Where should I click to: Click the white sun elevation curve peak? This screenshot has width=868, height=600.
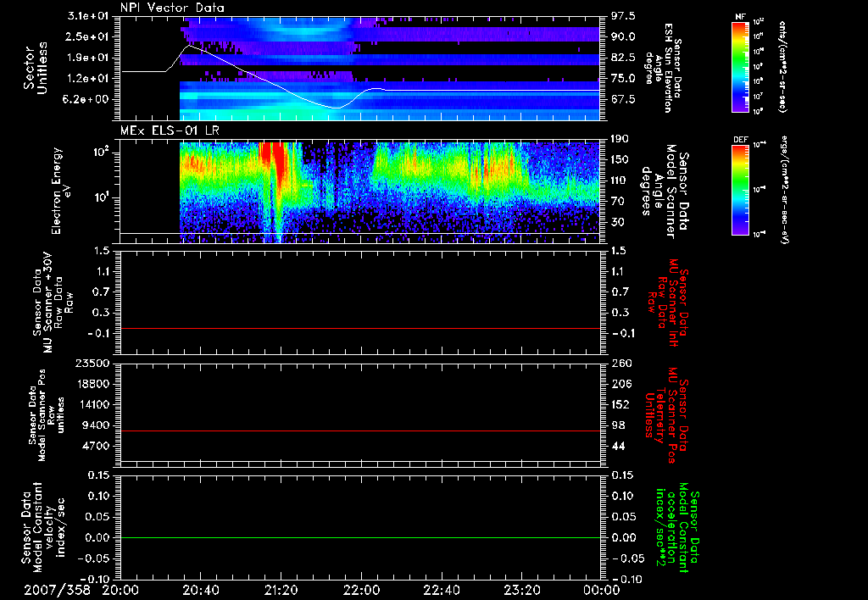(189, 46)
